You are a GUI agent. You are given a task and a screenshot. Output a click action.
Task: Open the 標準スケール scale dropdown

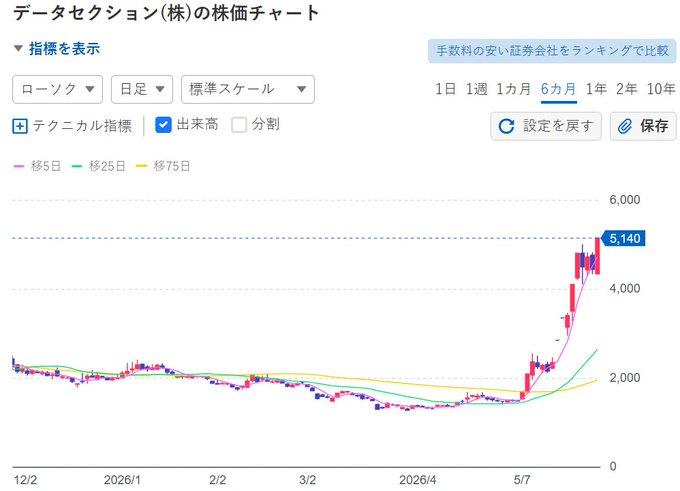(x=248, y=89)
